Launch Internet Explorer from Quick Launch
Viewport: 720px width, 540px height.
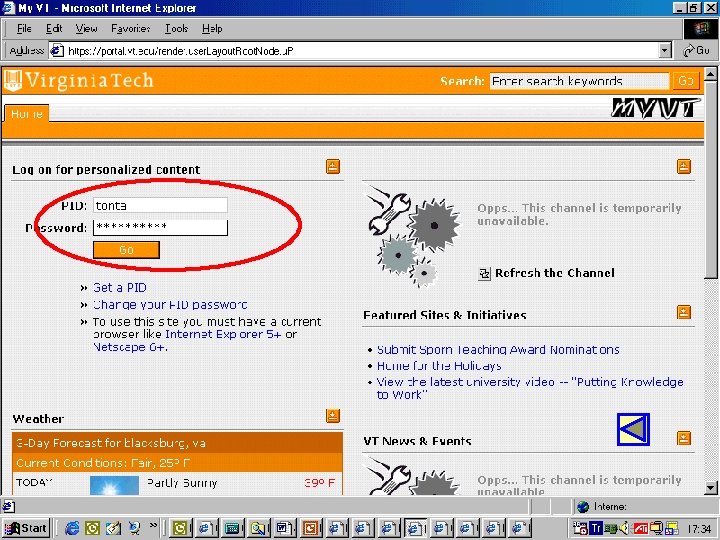[72, 528]
